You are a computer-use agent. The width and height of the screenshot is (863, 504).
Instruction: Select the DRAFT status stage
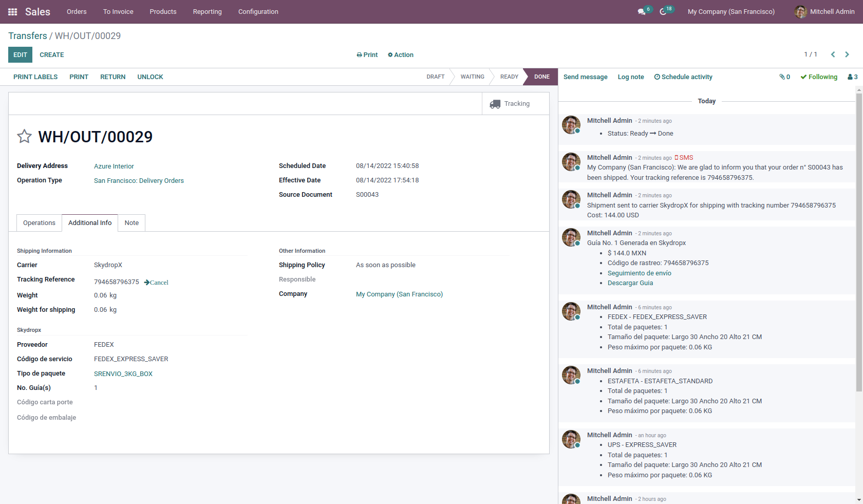pyautogui.click(x=435, y=77)
